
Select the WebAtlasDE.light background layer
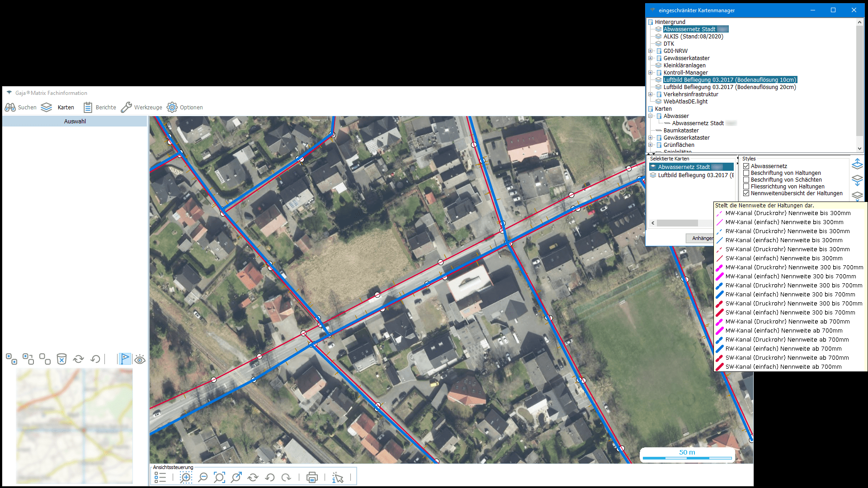tap(685, 102)
